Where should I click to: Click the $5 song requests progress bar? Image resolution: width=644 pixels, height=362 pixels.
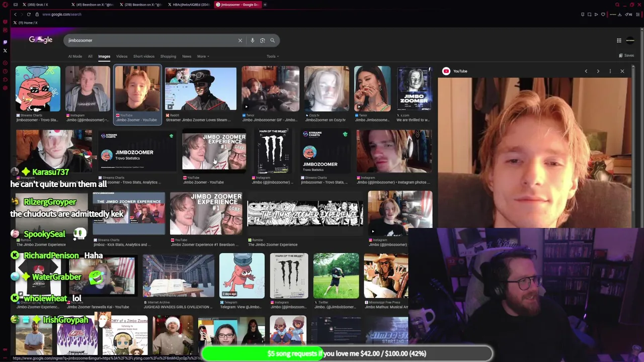(347, 353)
